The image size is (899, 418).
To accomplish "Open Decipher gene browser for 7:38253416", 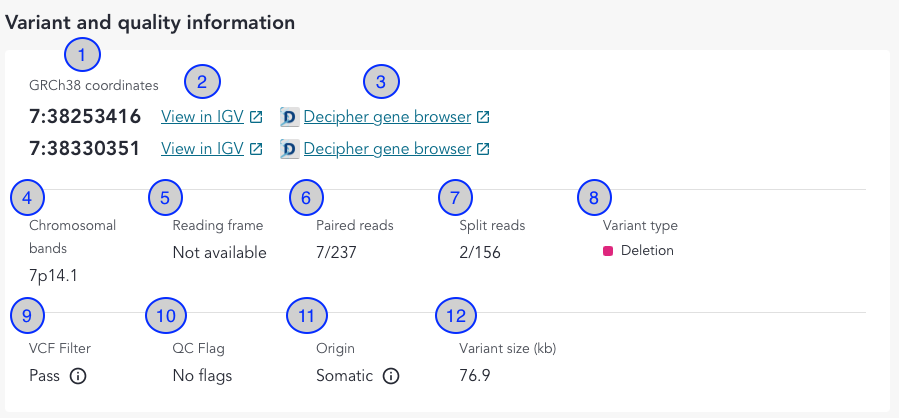I will click(386, 117).
